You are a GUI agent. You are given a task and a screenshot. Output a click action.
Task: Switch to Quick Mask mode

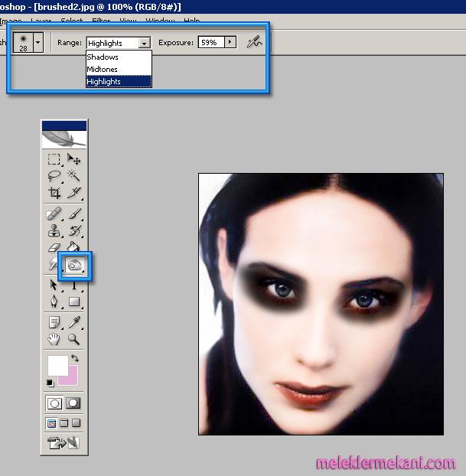coord(74,403)
